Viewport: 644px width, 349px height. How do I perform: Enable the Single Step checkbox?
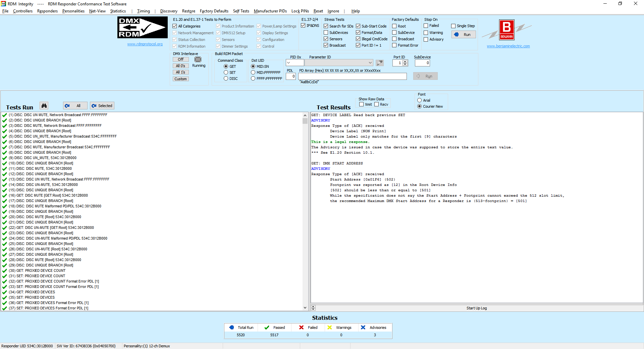453,26
